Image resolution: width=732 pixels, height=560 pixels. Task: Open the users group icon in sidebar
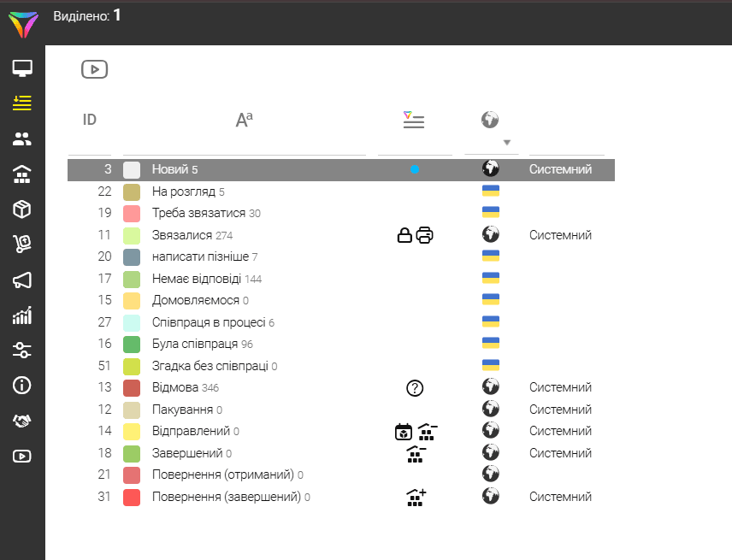coord(22,139)
